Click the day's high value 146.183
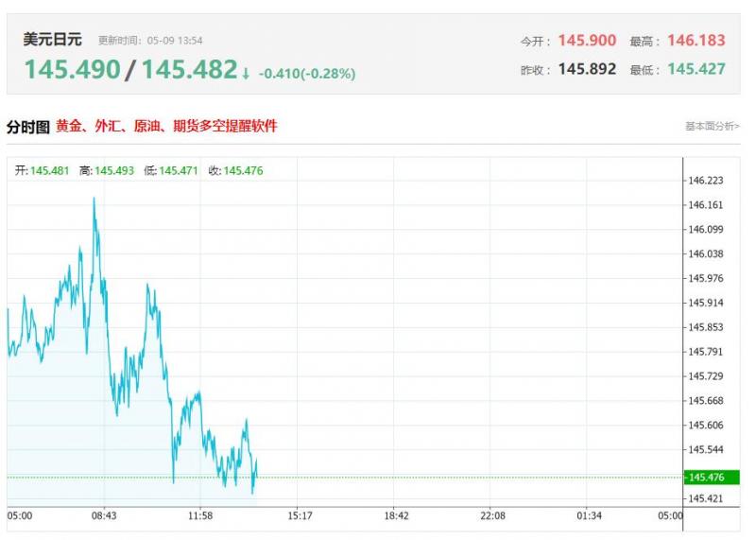Image resolution: width=756 pixels, height=540 pixels. click(696, 41)
